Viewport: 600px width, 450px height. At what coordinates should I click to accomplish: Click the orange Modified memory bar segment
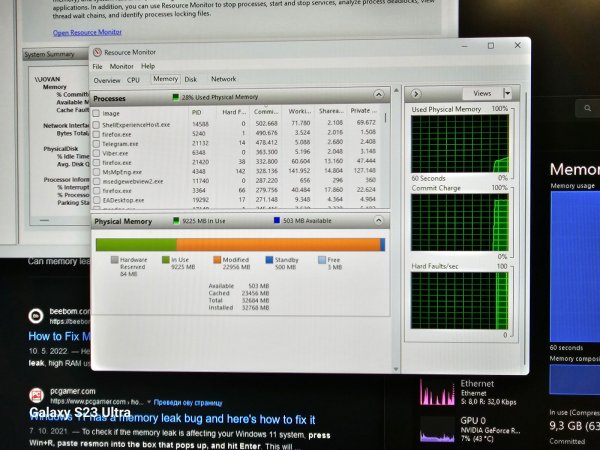[x=278, y=245]
